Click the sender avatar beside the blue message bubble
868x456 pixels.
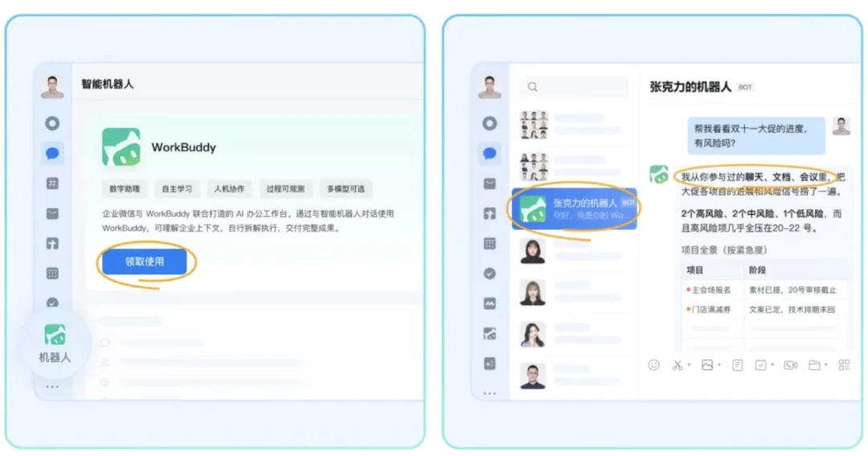coord(841,125)
